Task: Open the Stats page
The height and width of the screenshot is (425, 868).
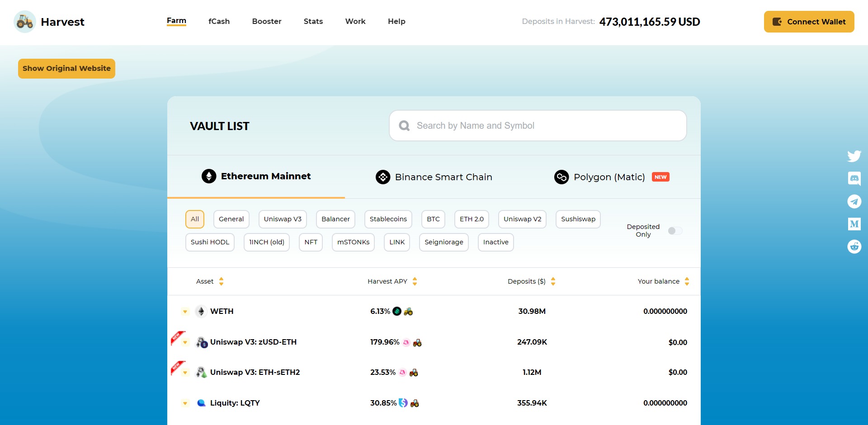Action: 313,21
